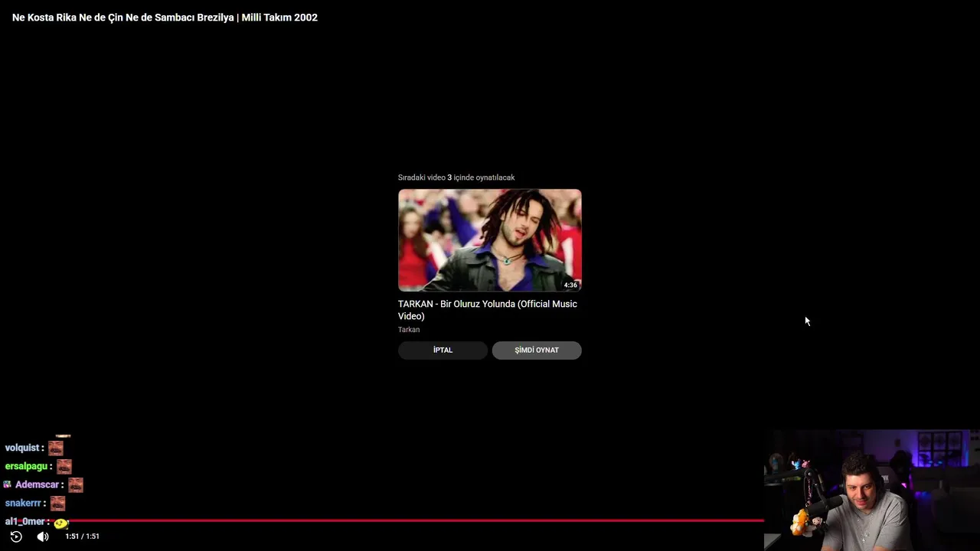Click chat username Ademscar
The image size is (980, 551).
[x=37, y=484]
